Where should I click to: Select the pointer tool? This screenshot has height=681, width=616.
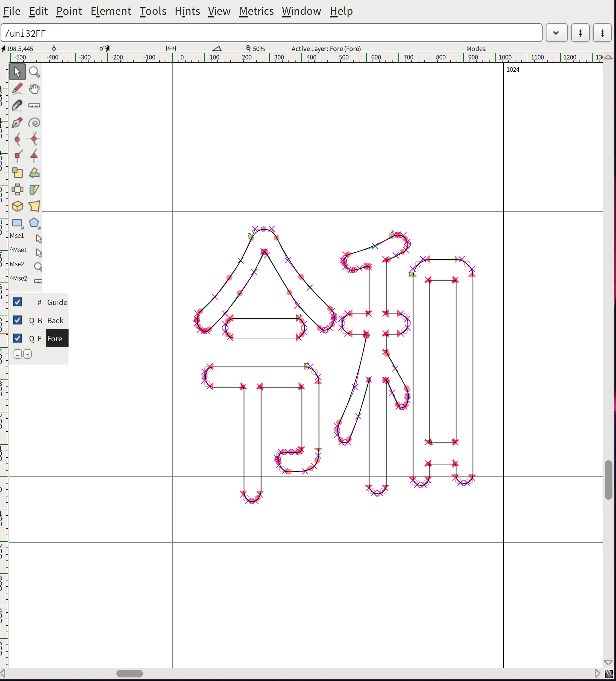pos(17,72)
